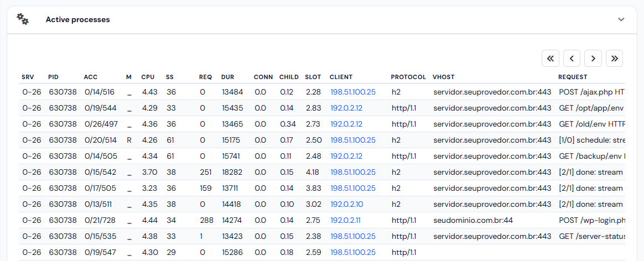
Task: Go to next page of processes
Action: pos(593,59)
